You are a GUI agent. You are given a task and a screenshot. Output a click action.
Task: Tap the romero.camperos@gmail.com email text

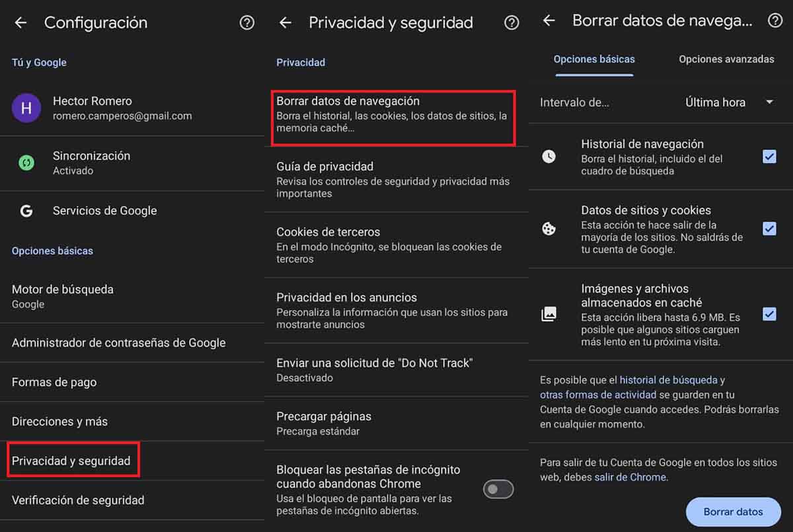122,116
